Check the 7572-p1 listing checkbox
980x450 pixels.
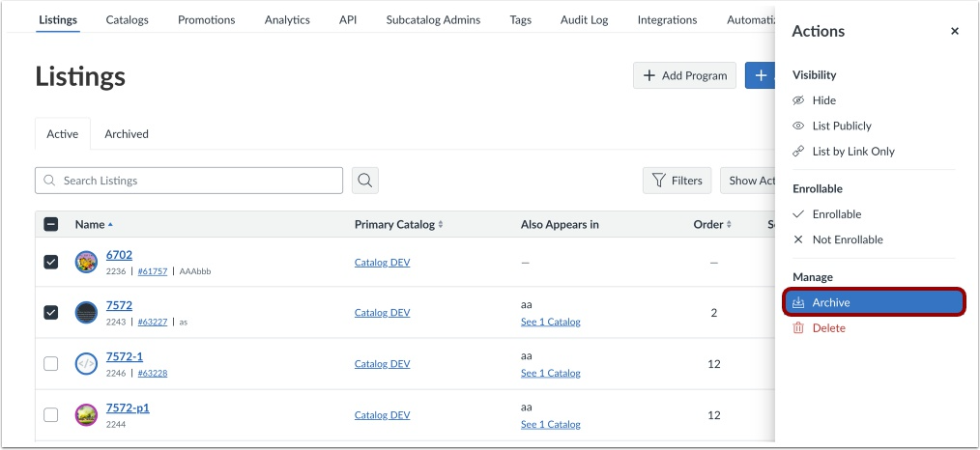pos(51,415)
